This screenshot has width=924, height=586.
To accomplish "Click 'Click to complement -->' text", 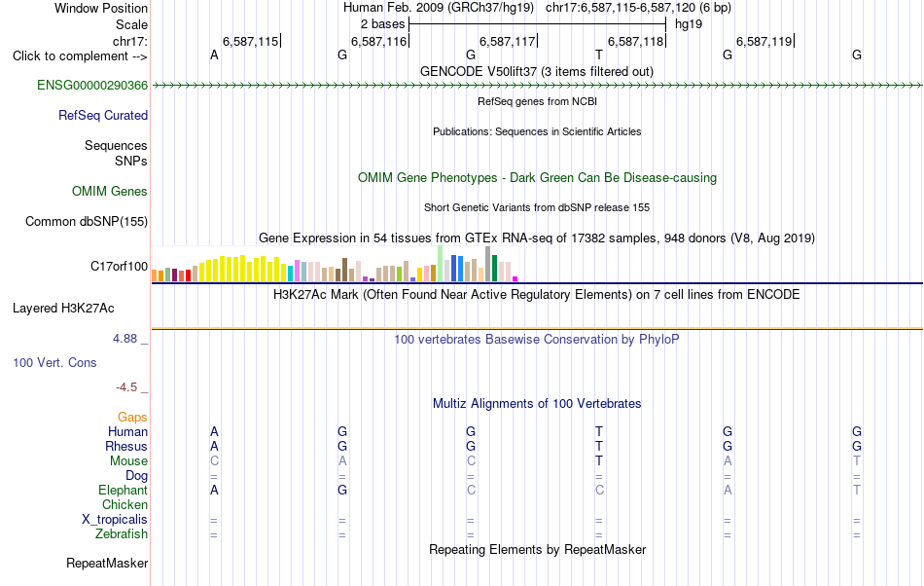I will pos(80,56).
